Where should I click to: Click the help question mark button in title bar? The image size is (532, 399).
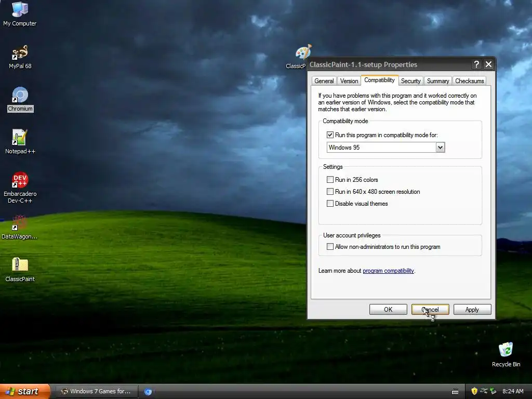coord(476,64)
